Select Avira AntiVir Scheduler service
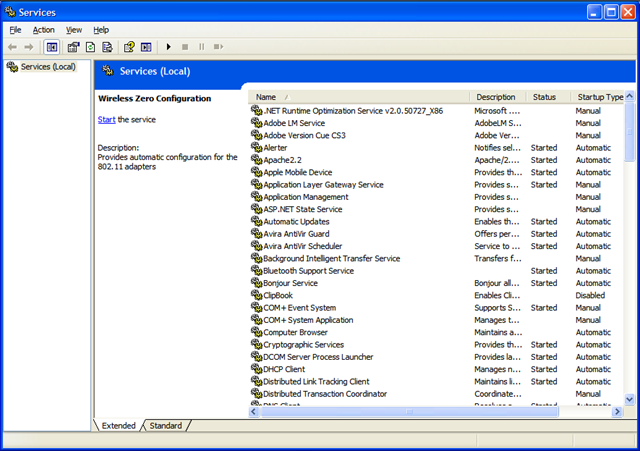 pyautogui.click(x=436, y=246)
